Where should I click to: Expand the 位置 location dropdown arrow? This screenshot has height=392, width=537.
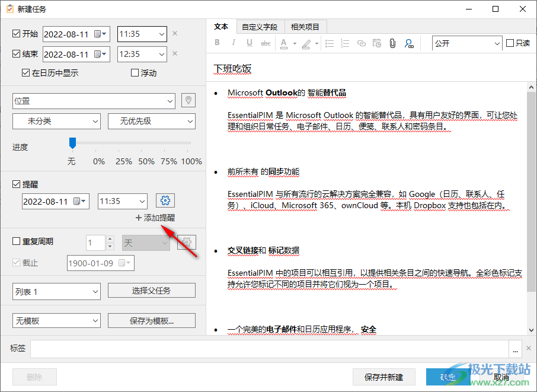(x=170, y=101)
